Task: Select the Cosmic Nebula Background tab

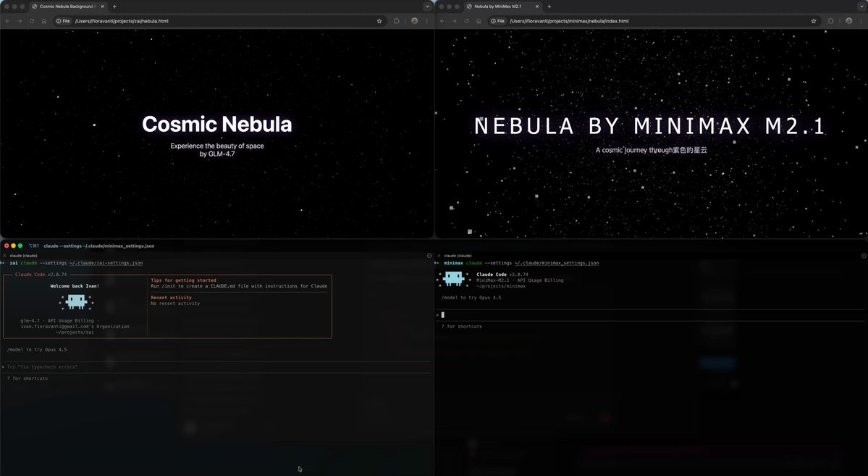Action: point(69,7)
